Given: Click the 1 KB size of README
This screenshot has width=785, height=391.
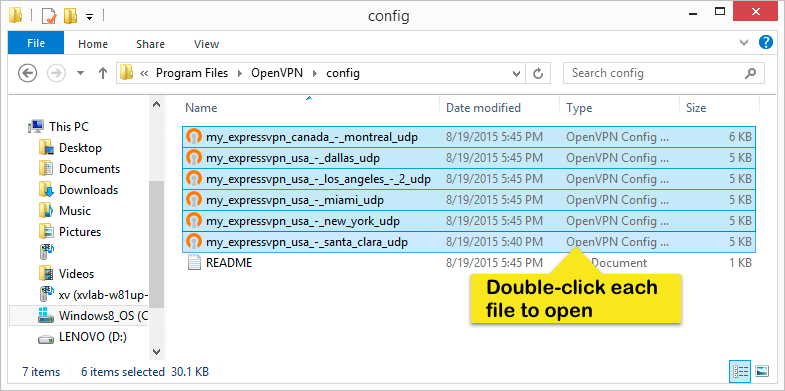Looking at the screenshot, I should pos(740,262).
